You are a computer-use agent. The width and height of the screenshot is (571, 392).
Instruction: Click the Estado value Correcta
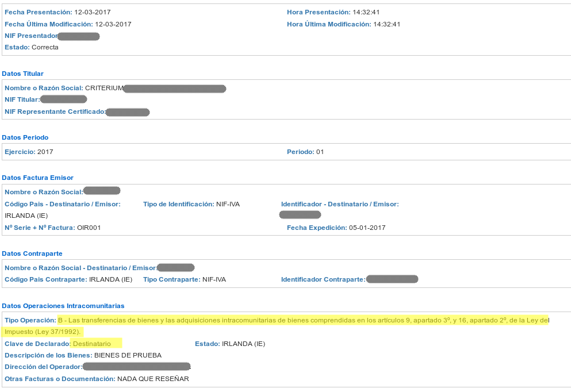pyautogui.click(x=45, y=47)
